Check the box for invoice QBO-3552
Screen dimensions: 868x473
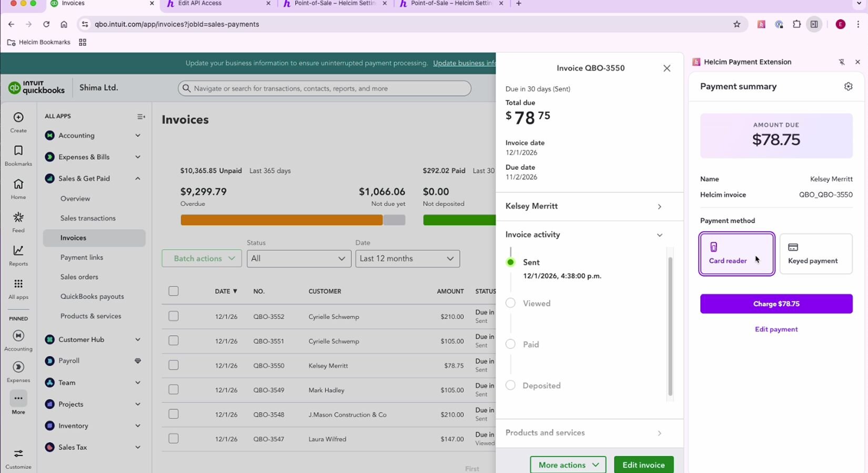[x=174, y=316]
